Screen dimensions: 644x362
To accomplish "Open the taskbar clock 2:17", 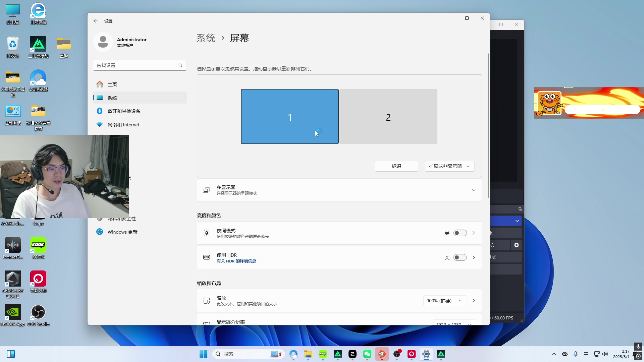I will tap(622, 354).
